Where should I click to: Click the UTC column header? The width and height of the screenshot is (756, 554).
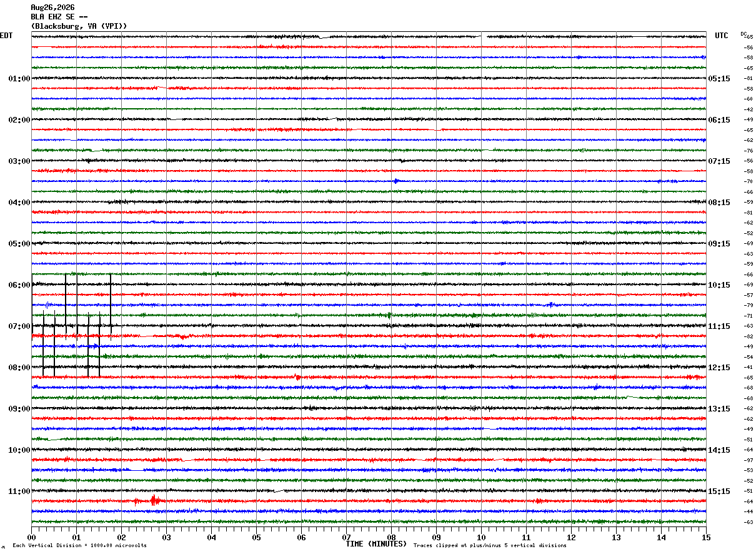tap(722, 36)
